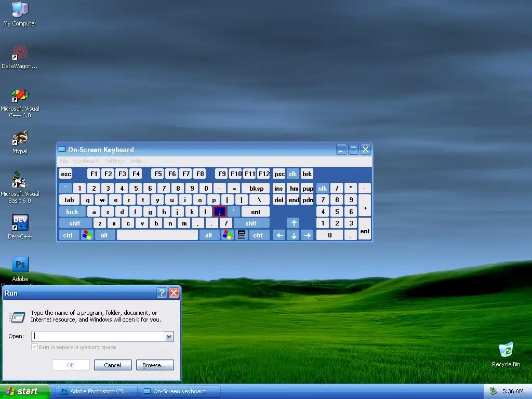Image resolution: width=532 pixels, height=399 pixels.
Task: Click the F5 function key
Action: click(x=158, y=174)
